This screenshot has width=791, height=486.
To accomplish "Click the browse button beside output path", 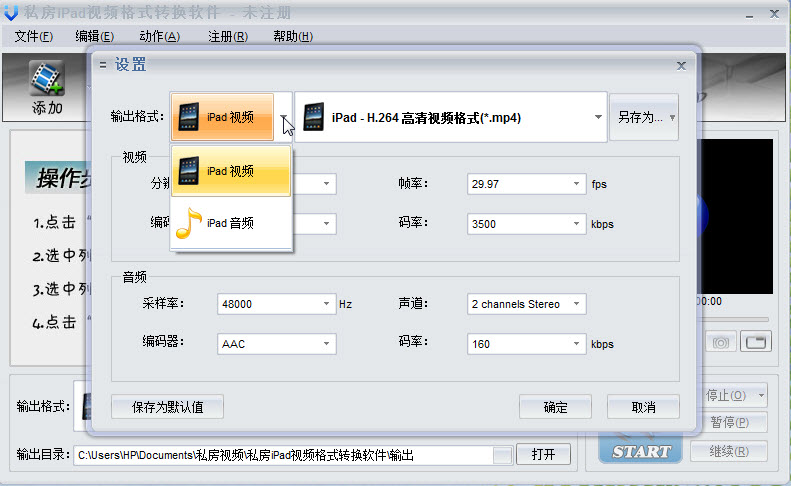I will click(x=502, y=455).
